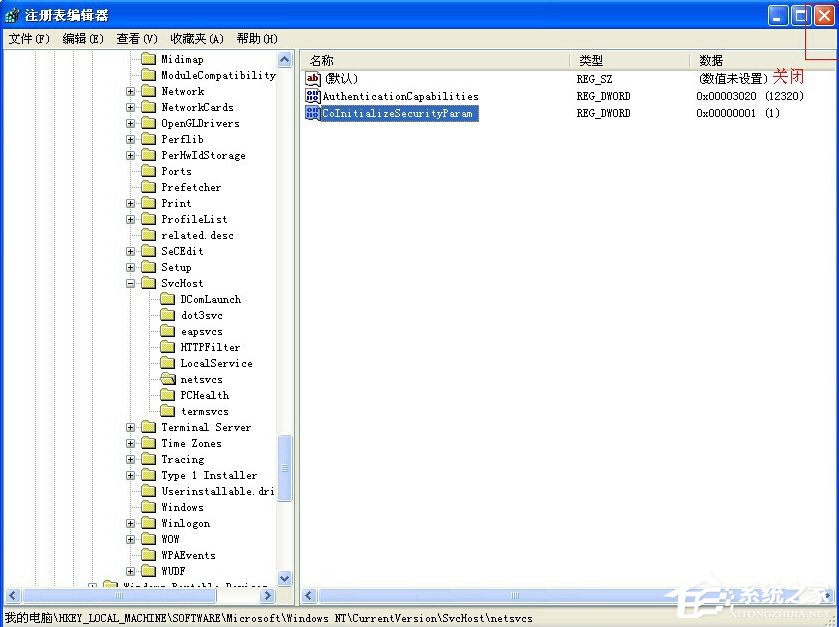Click the Winlogon folder icon
The height and width of the screenshot is (627, 839).
[149, 523]
